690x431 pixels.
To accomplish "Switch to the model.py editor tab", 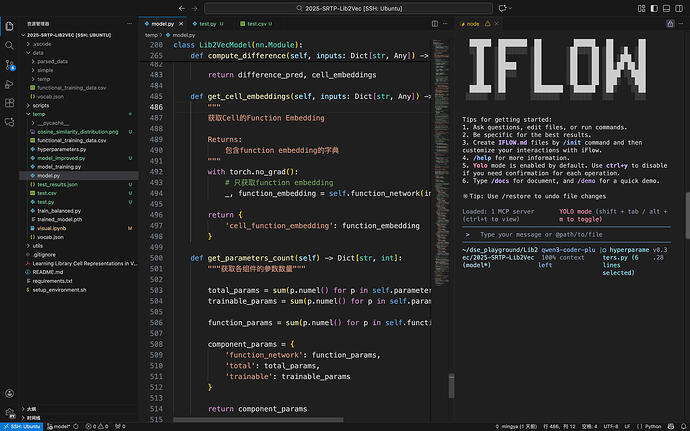I will 162,24.
